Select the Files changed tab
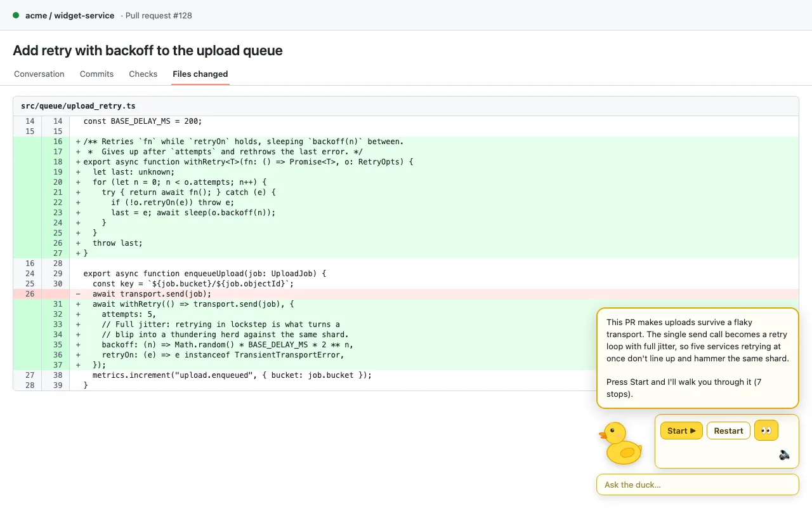Image resolution: width=812 pixels, height=508 pixels. [x=200, y=74]
